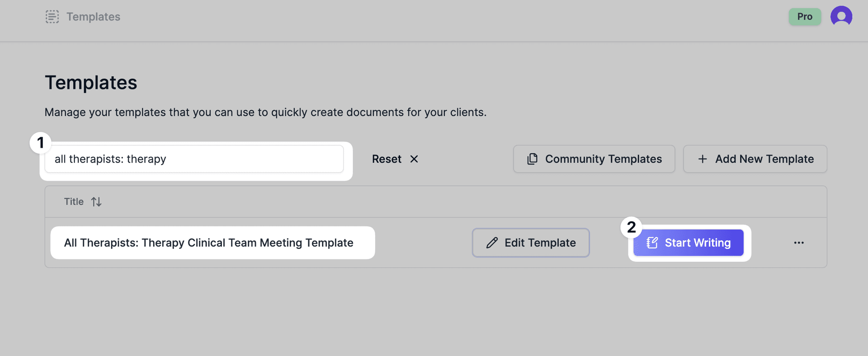Click Add New Template button
This screenshot has height=356, width=868.
click(x=755, y=159)
